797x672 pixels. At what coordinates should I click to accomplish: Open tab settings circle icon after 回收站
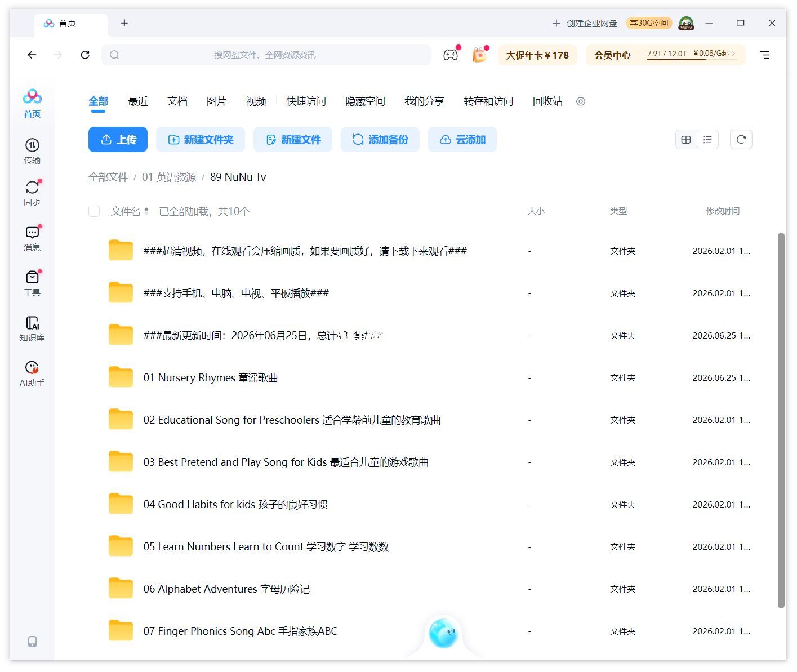coord(581,101)
